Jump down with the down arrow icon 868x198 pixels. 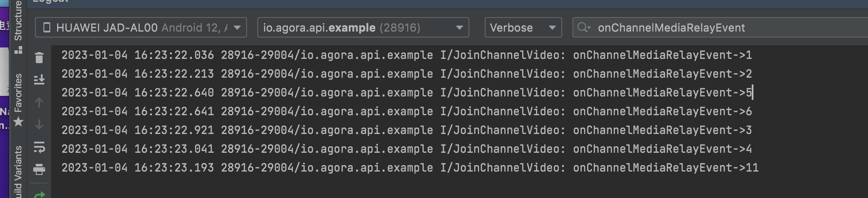pos(39,125)
